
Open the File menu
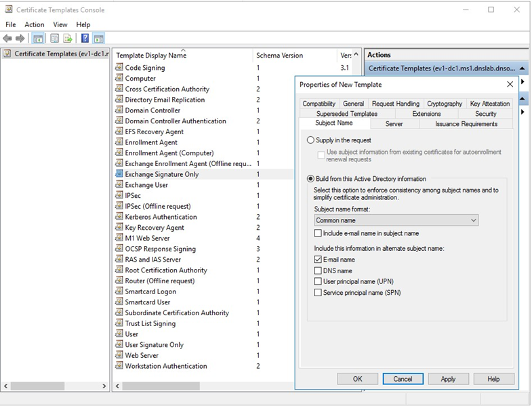pyautogui.click(x=11, y=24)
